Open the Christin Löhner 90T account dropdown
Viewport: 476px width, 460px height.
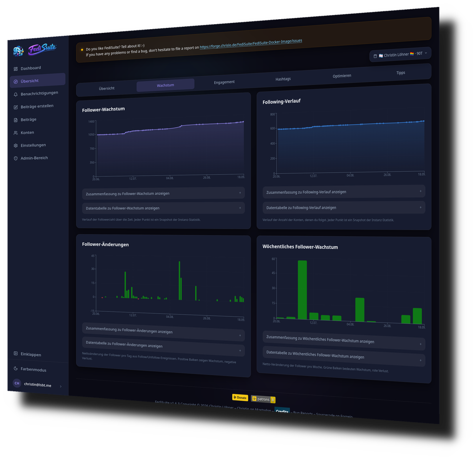(x=401, y=54)
